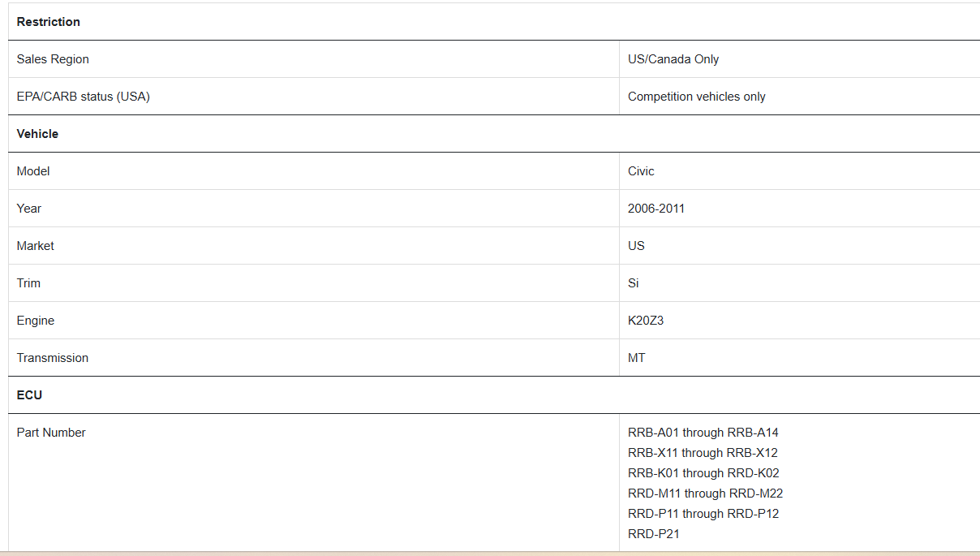Select RRB-X11 through RRB-X12 line
Screen dimensions: 980x556
(703, 453)
